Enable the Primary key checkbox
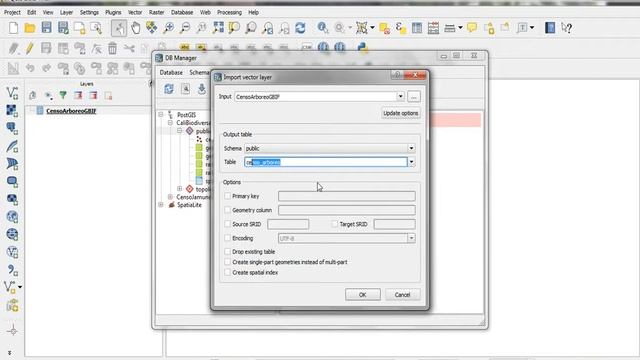The image size is (640, 360). 228,196
